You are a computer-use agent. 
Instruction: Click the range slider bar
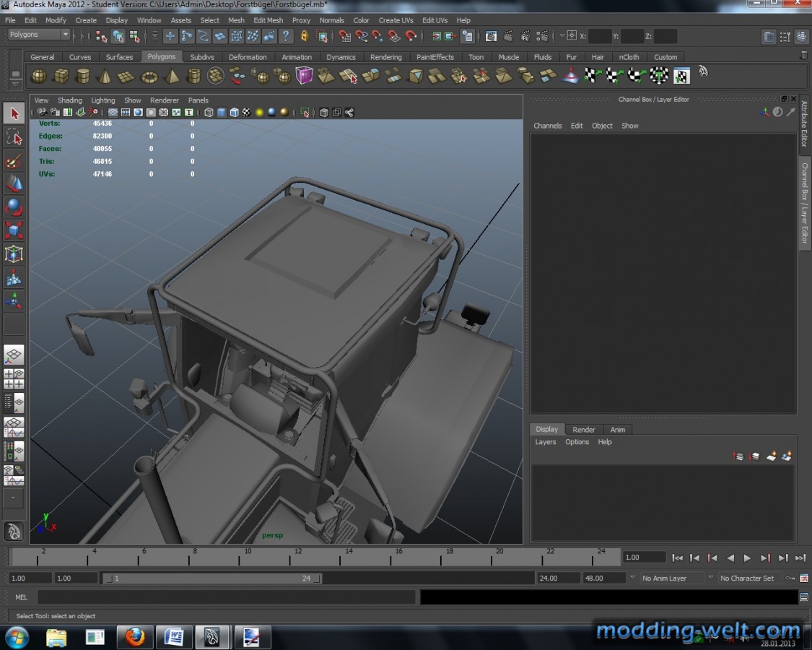212,578
